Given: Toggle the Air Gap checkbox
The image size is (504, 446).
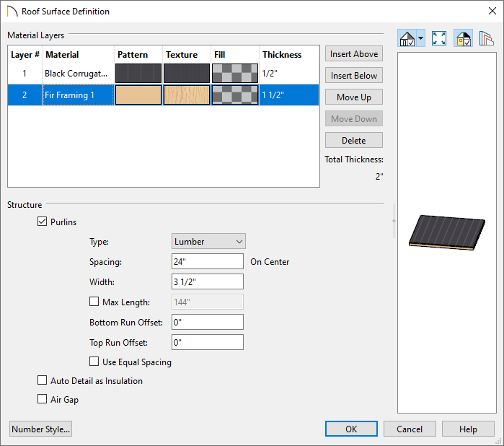Looking at the screenshot, I should point(42,400).
